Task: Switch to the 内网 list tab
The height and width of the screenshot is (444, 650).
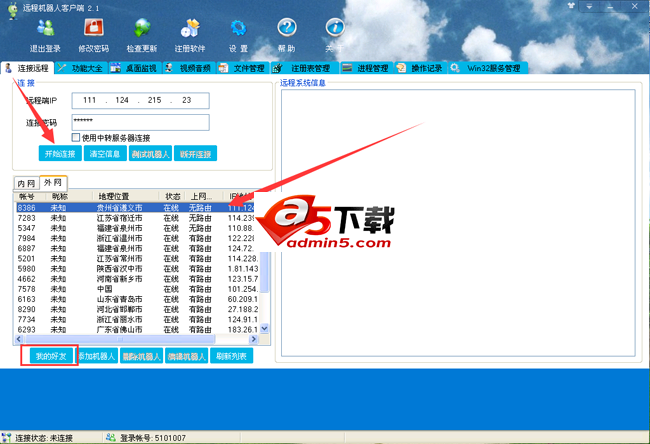Action: 26,183
